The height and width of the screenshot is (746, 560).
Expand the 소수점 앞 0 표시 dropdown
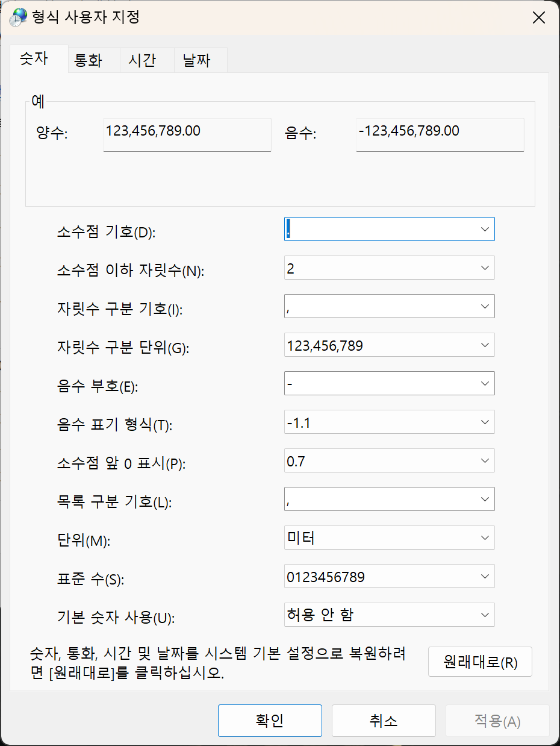click(x=485, y=461)
